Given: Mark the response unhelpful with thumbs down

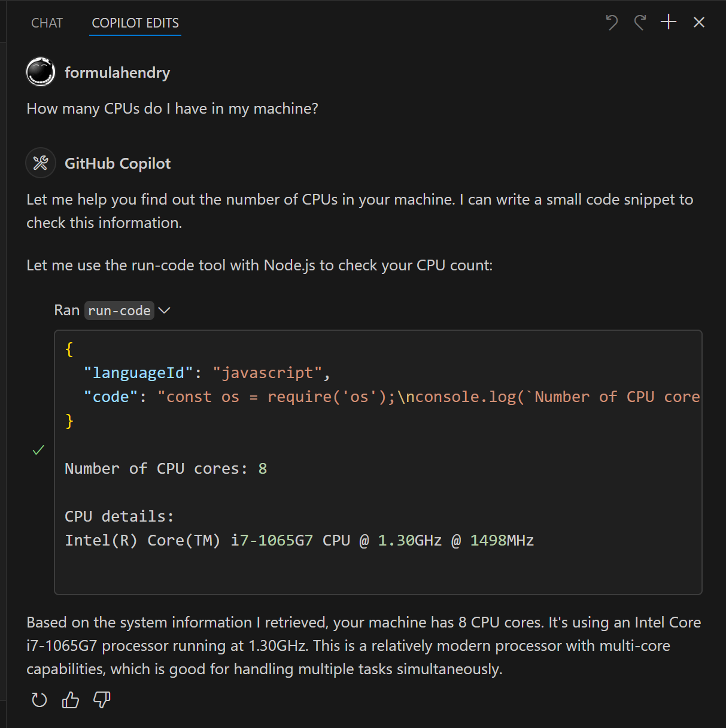Looking at the screenshot, I should click(101, 700).
